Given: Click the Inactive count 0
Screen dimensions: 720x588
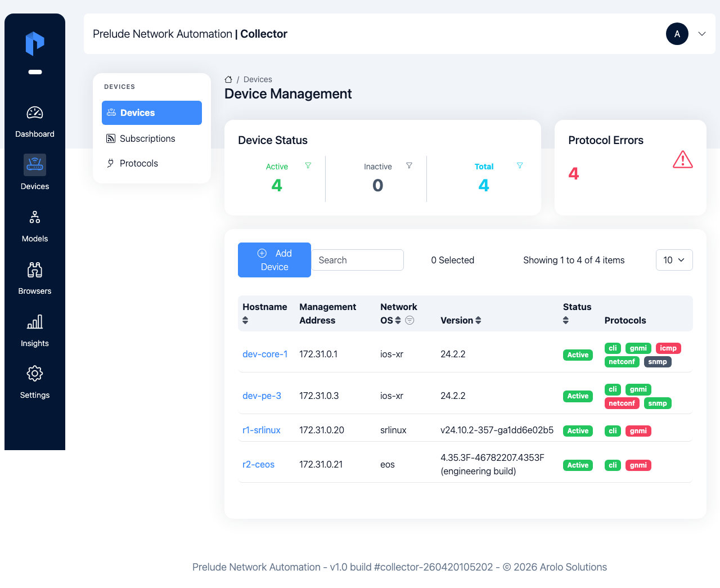Looking at the screenshot, I should [378, 185].
